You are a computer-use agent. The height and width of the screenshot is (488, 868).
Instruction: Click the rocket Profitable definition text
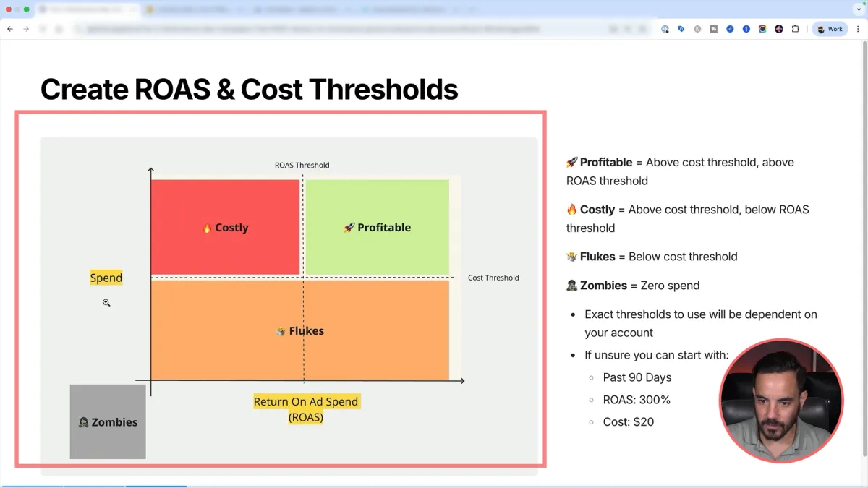[680, 171]
